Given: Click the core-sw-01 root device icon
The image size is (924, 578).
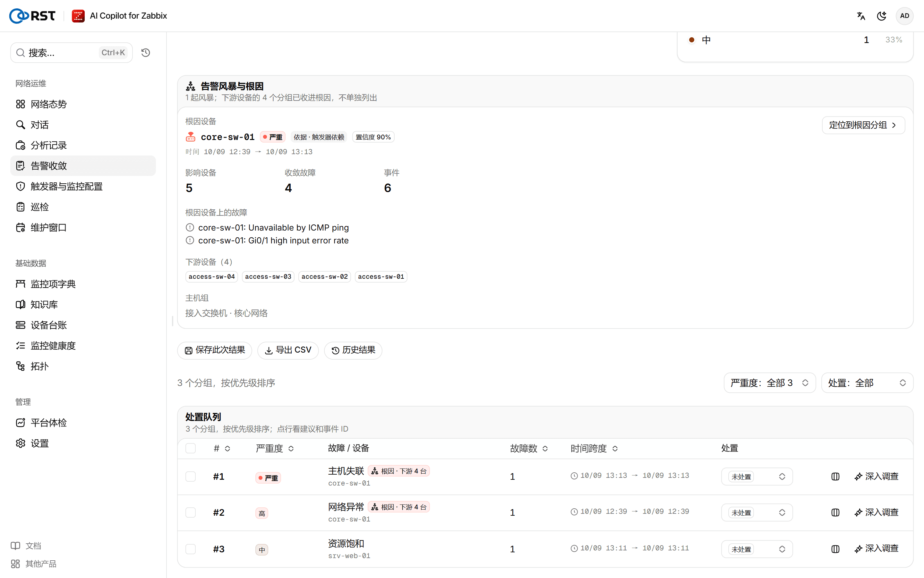Looking at the screenshot, I should click(x=191, y=137).
